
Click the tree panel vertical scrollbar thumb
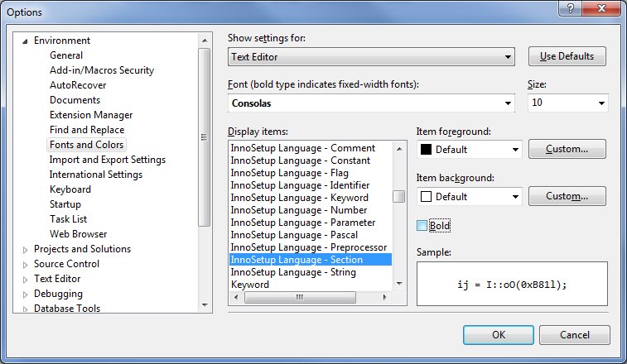tap(205, 137)
